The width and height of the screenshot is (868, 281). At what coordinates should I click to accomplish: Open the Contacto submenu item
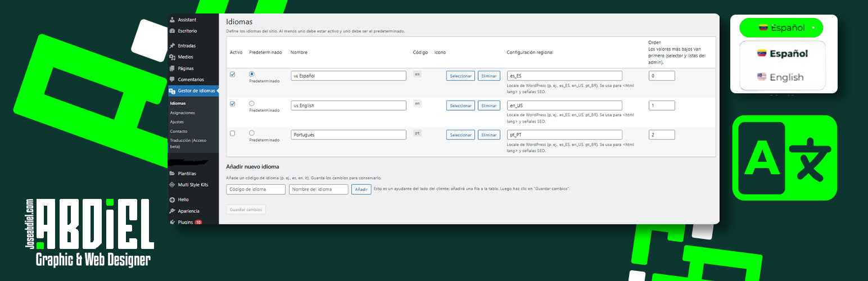tap(179, 131)
